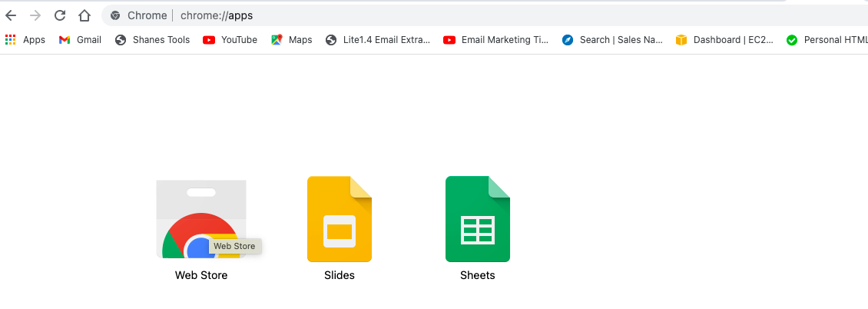Open the Personal HTML bookmark

[827, 40]
